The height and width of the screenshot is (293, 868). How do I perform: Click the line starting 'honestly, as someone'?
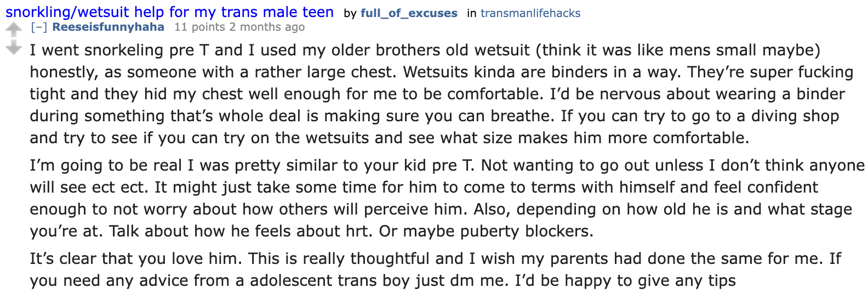click(442, 72)
